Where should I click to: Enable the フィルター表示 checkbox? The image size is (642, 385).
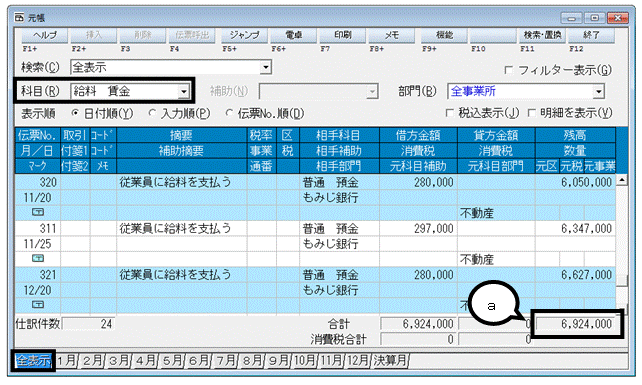point(508,70)
